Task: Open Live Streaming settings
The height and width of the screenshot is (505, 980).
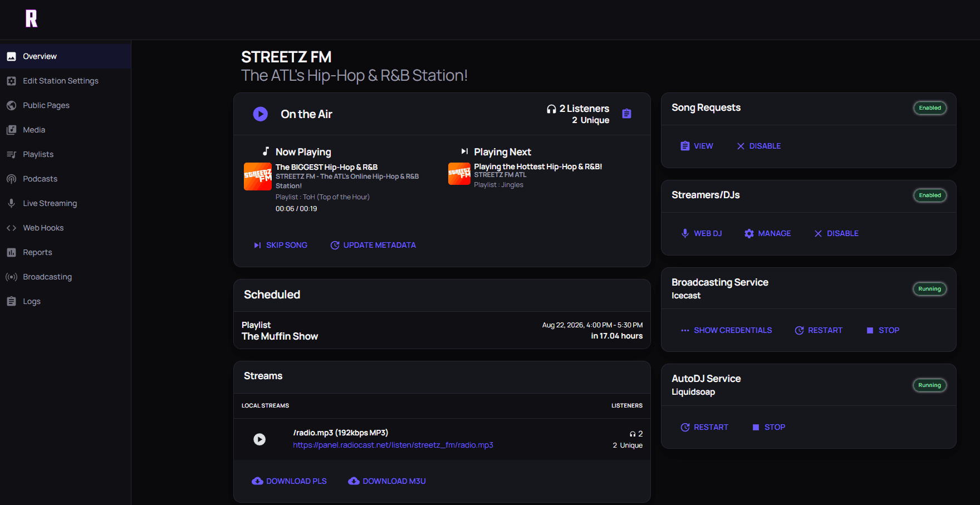Action: tap(65, 203)
